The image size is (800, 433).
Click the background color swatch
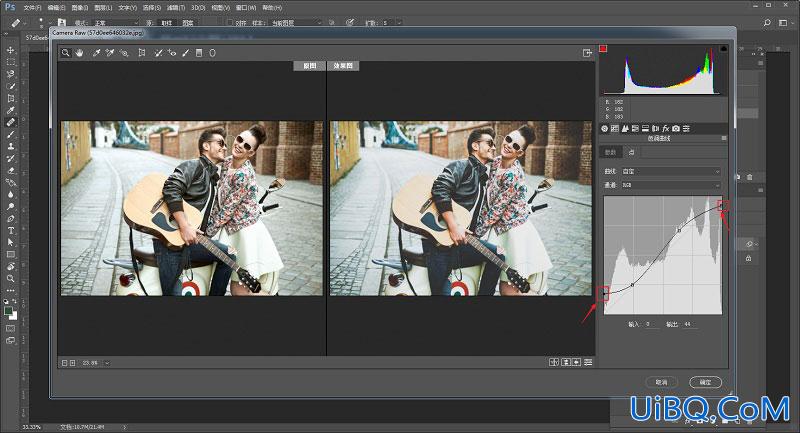(x=14, y=316)
